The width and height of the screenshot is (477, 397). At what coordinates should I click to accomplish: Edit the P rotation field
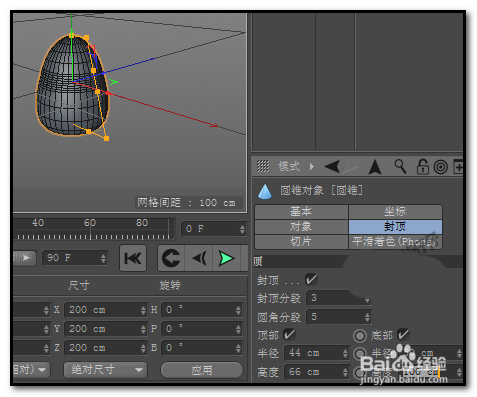click(x=198, y=329)
